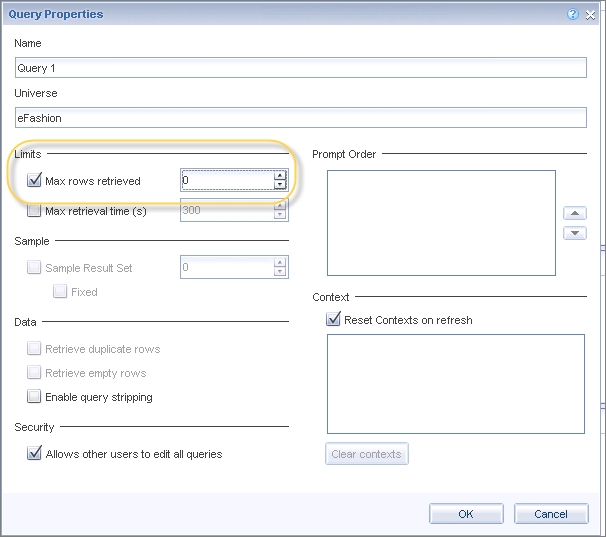606x537 pixels.
Task: Move the prompt down in order
Action: [x=574, y=233]
